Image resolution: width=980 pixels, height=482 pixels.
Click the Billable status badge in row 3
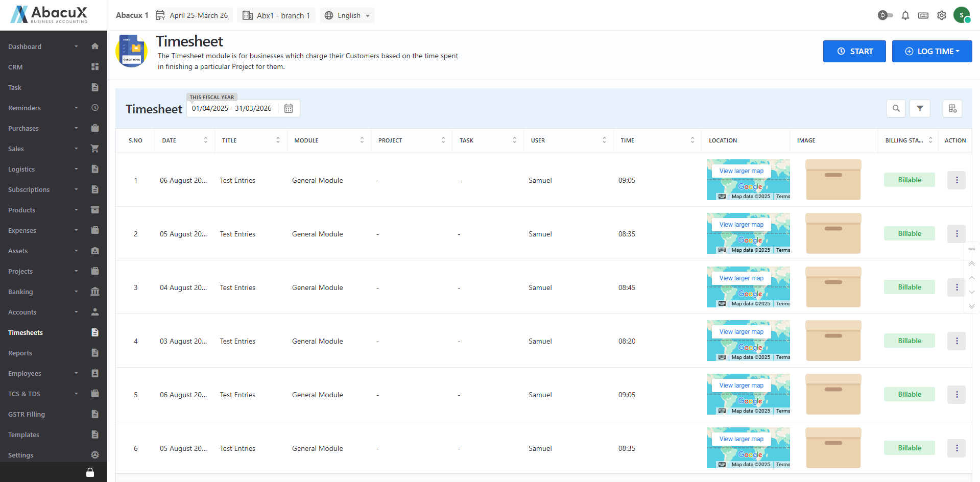click(x=910, y=287)
